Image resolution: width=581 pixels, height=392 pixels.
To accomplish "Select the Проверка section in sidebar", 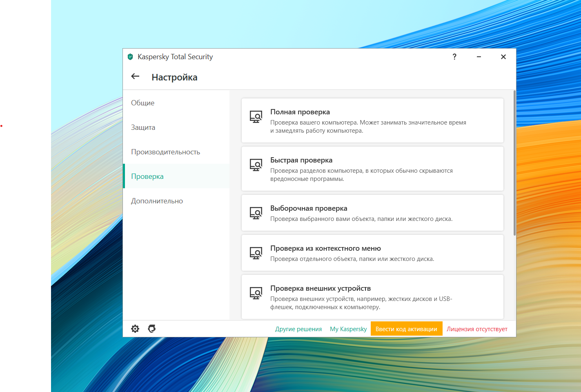I will click(x=176, y=176).
